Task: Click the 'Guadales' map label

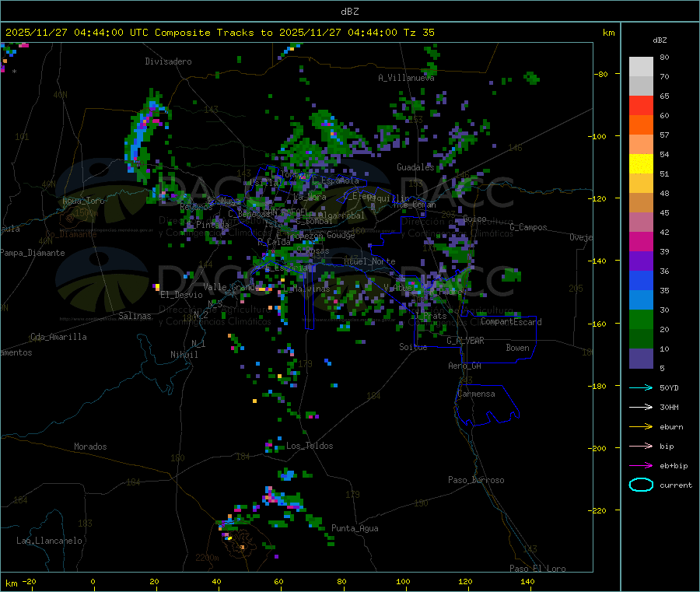Action: (x=415, y=167)
